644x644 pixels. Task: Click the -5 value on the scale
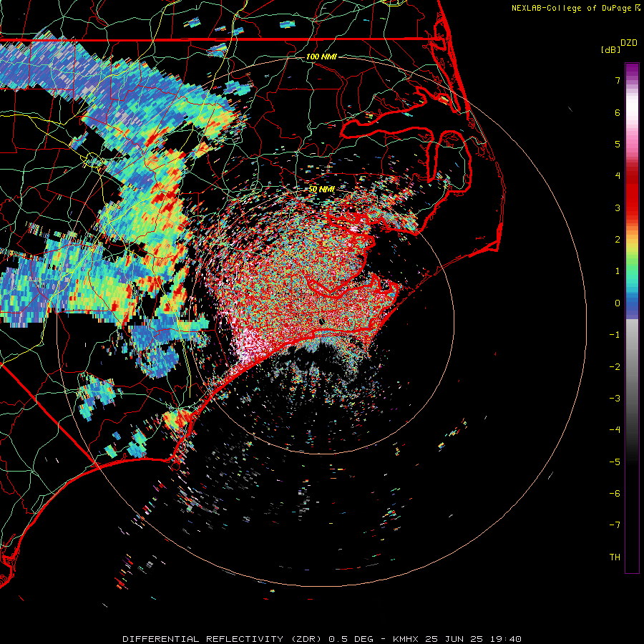tap(615, 462)
